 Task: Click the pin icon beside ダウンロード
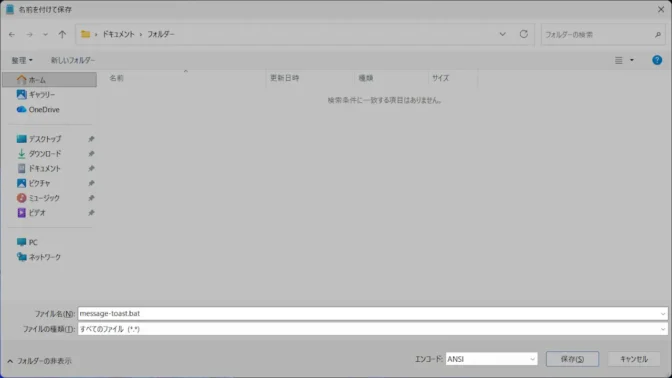click(x=91, y=154)
